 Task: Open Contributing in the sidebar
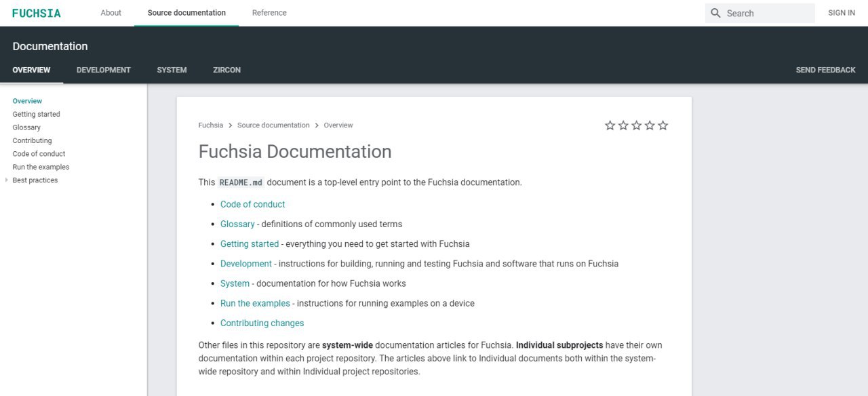(32, 140)
